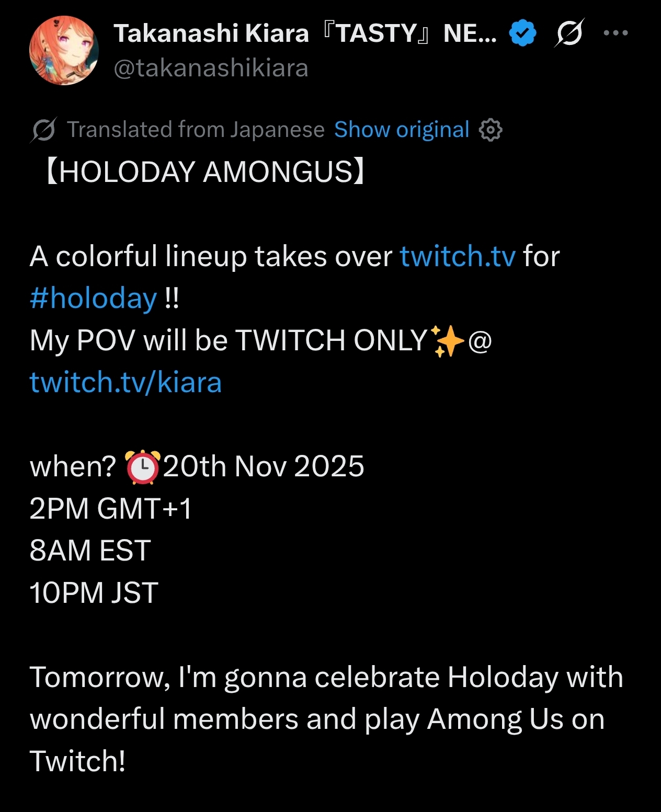
Task: Click the "10PM JST" time line
Action: point(94,593)
